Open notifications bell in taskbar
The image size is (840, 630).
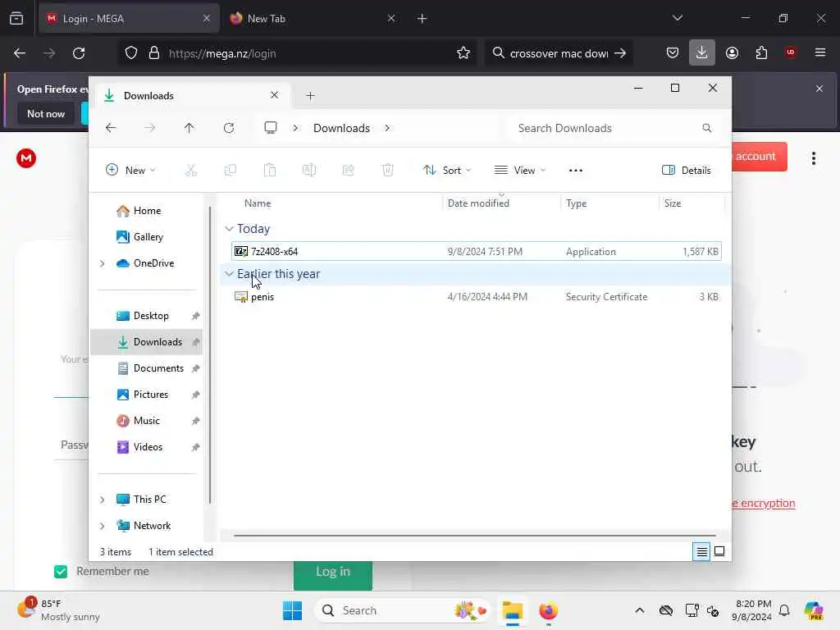click(784, 610)
